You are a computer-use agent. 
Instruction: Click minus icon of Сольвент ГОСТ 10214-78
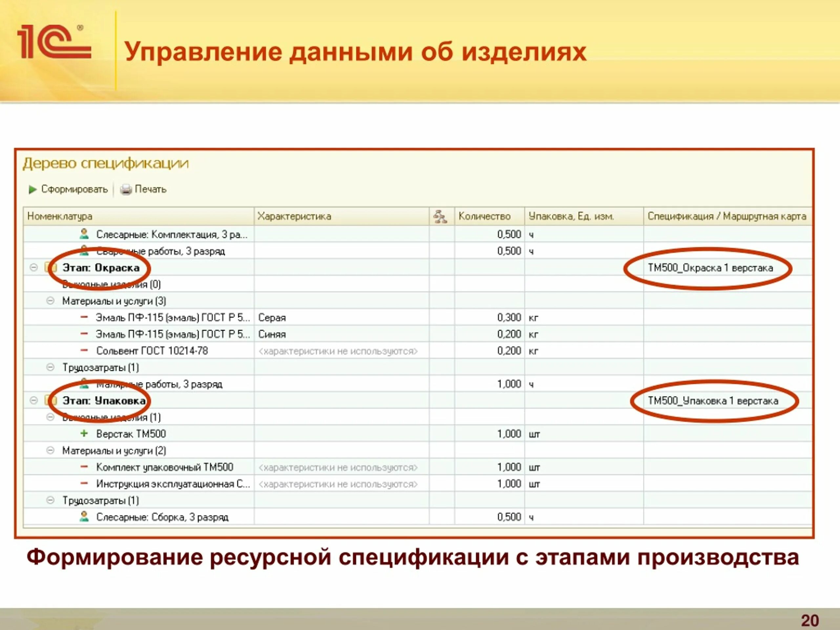click(84, 350)
